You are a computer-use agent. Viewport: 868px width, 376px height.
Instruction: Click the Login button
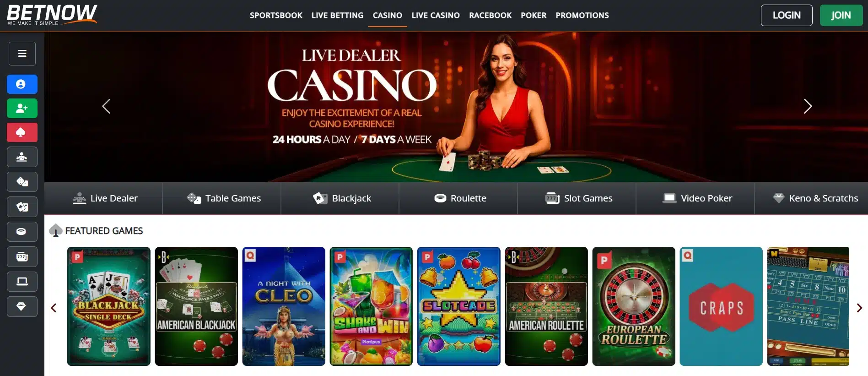point(787,15)
